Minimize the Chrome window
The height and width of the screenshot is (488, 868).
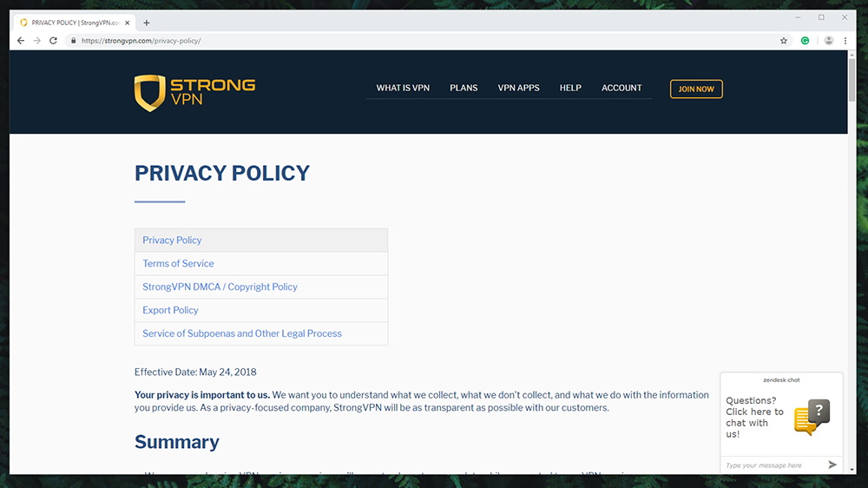(798, 17)
